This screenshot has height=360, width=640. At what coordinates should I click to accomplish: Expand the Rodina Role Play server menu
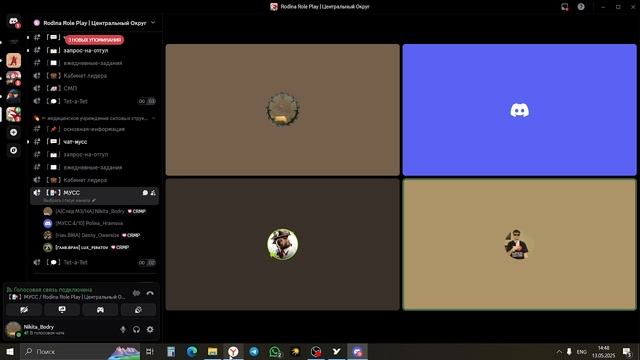(153, 23)
